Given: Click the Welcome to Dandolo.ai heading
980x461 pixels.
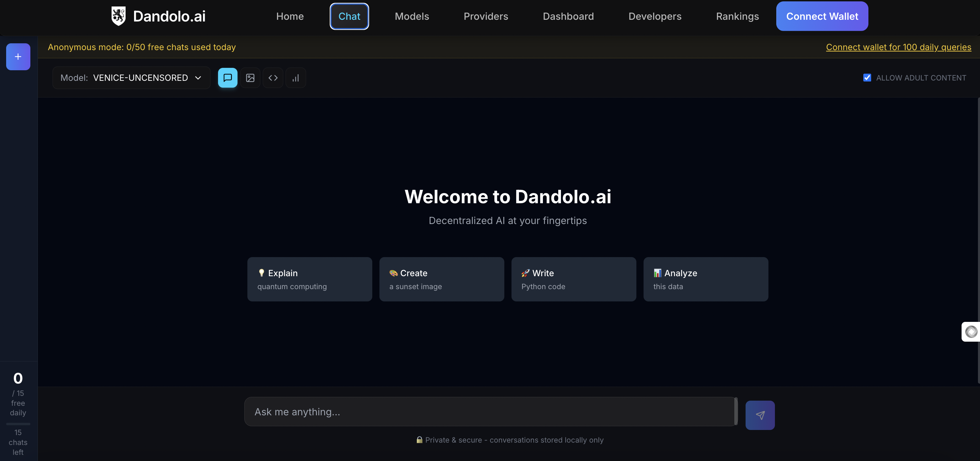Looking at the screenshot, I should [x=508, y=197].
